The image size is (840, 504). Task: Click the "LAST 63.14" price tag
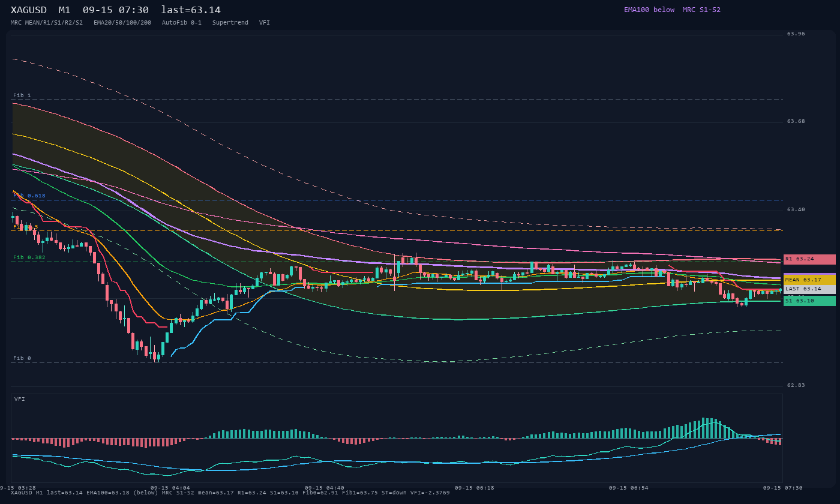[x=809, y=289]
